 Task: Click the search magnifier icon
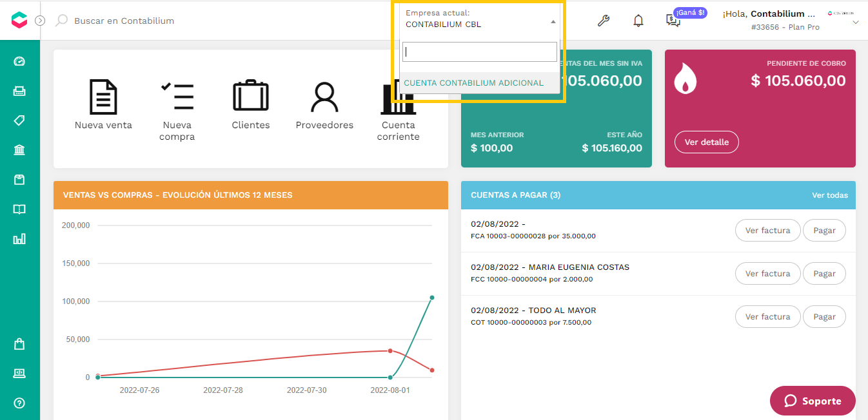point(61,21)
